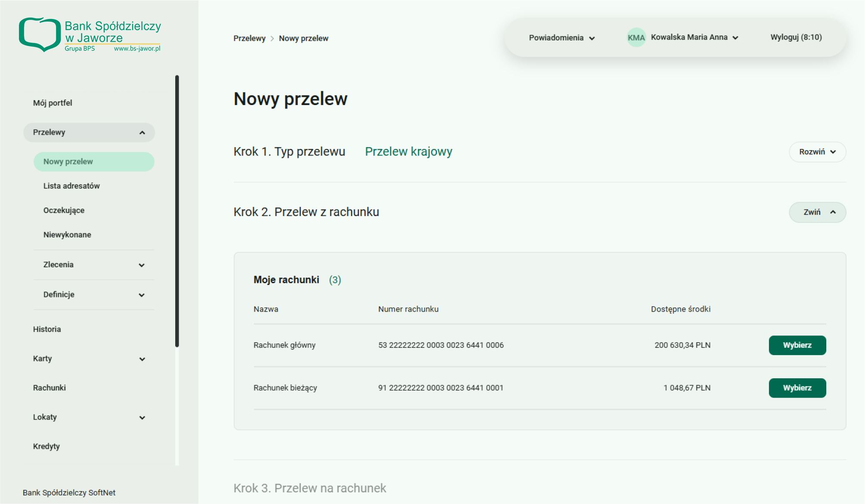Collapse Krok 2 with Zwiń button
Image resolution: width=865 pixels, height=504 pixels.
tap(817, 212)
